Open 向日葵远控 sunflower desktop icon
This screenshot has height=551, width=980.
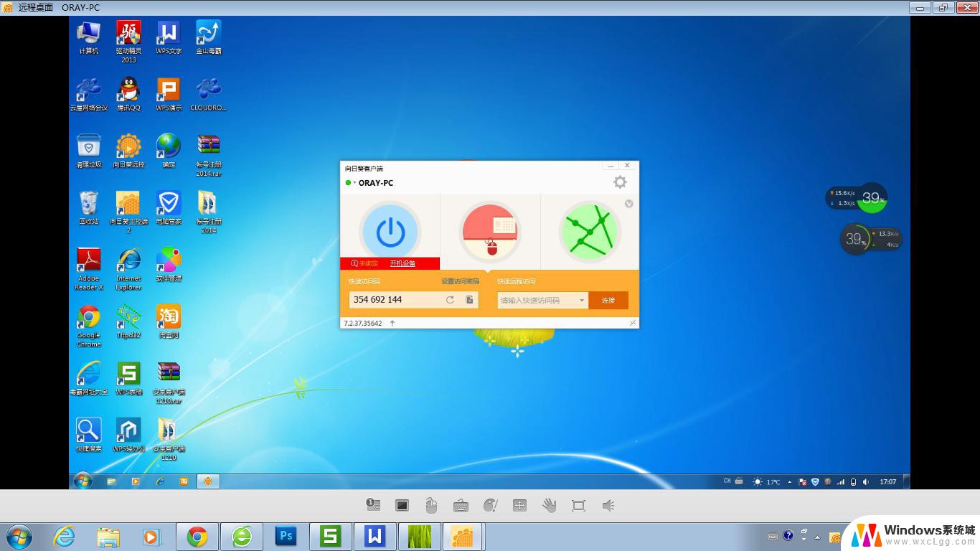128,151
